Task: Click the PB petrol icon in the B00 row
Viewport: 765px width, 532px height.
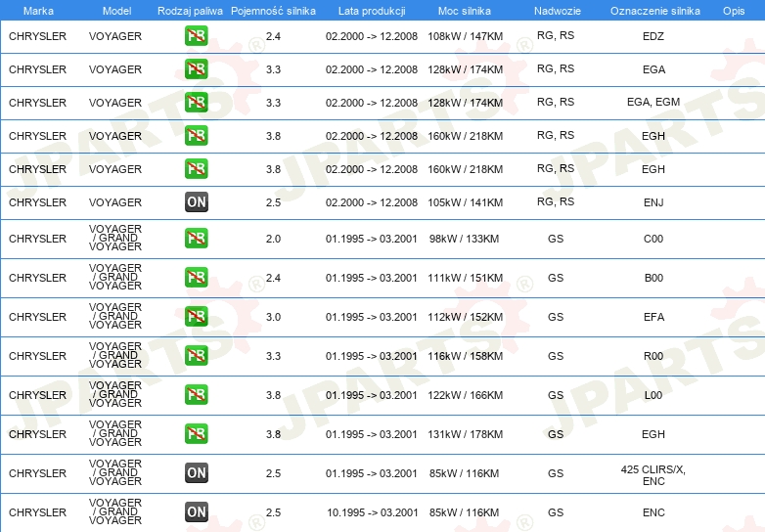Action: tap(196, 277)
